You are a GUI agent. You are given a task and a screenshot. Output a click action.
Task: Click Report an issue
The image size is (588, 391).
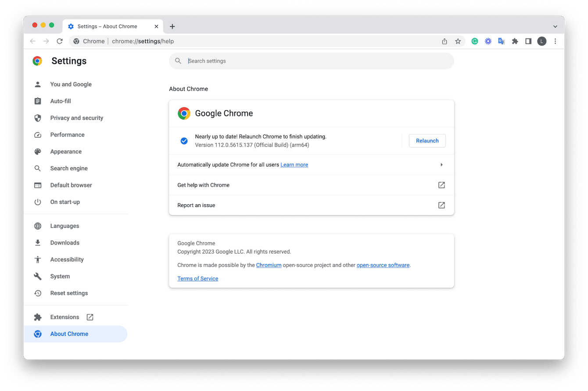point(196,205)
